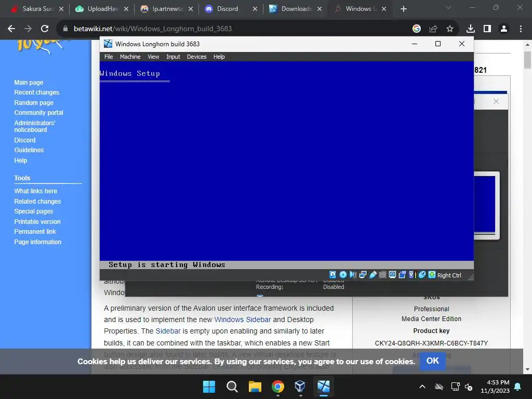Open the Input menu in VM window
532x399 pixels.
pos(173,57)
